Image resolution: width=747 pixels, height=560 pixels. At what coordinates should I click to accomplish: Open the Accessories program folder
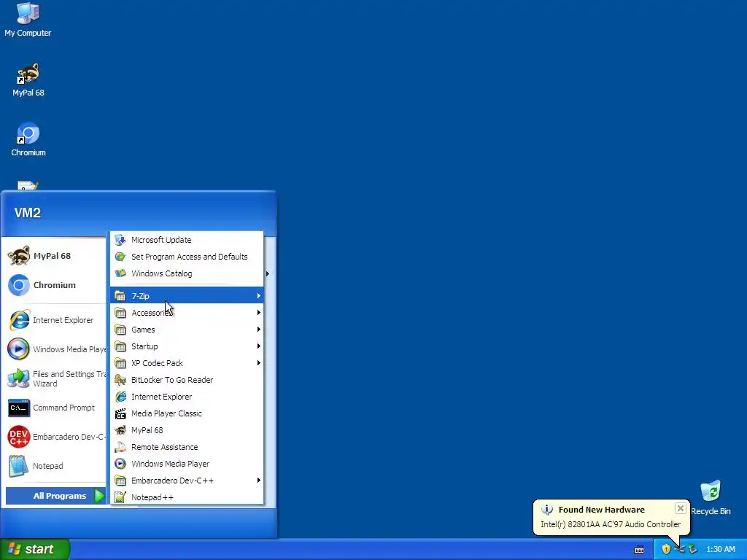(x=187, y=313)
